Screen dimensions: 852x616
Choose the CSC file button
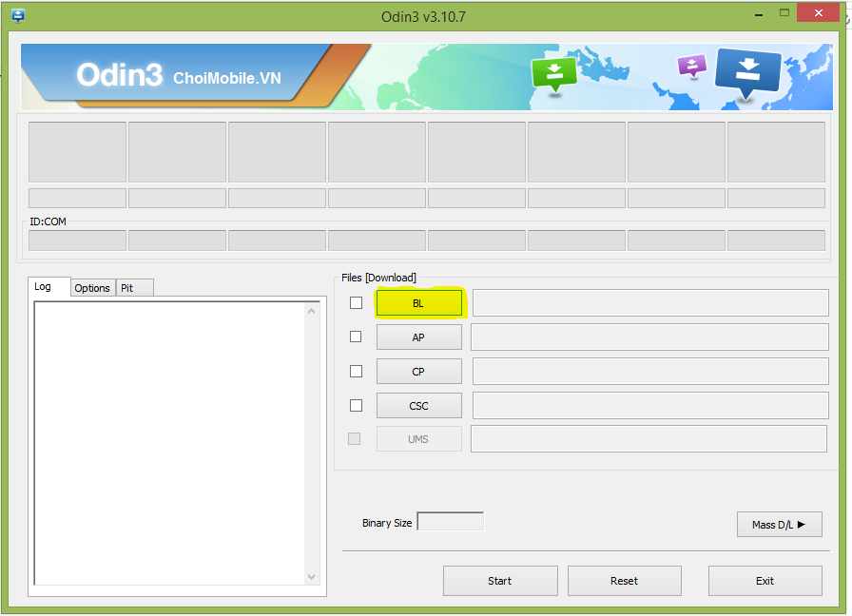click(x=419, y=406)
